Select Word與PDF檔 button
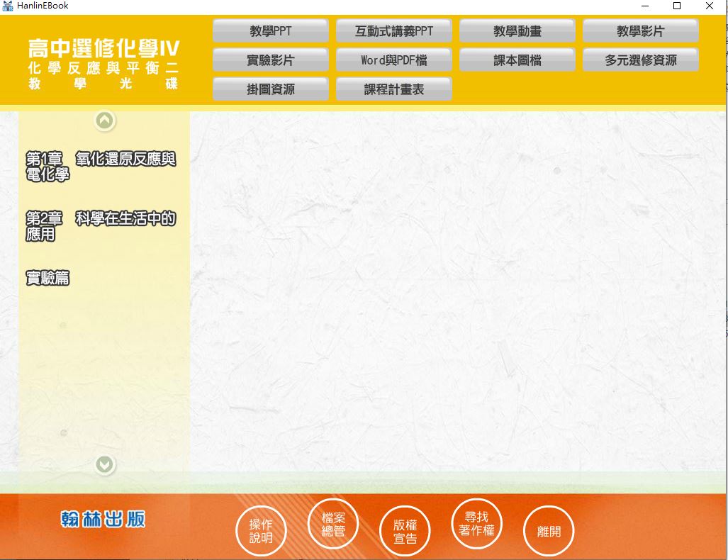Image resolution: width=728 pixels, height=560 pixels. (393, 60)
